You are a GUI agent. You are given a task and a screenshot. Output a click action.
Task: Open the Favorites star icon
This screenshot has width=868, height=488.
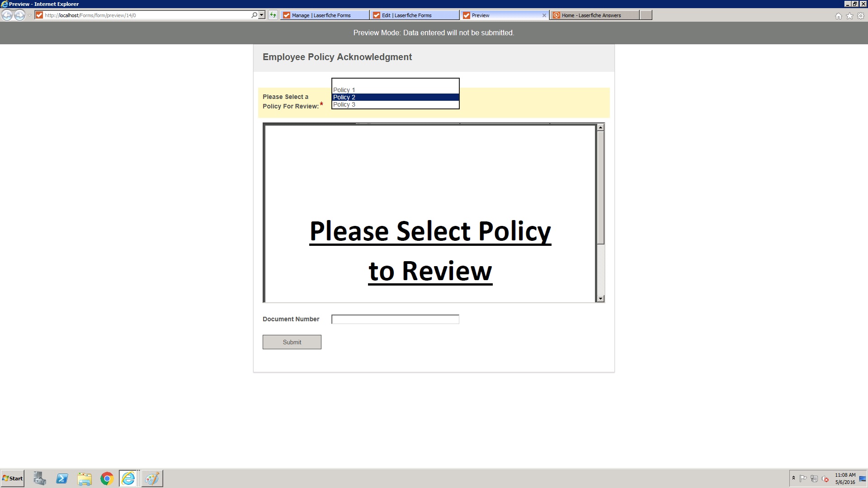[849, 16]
